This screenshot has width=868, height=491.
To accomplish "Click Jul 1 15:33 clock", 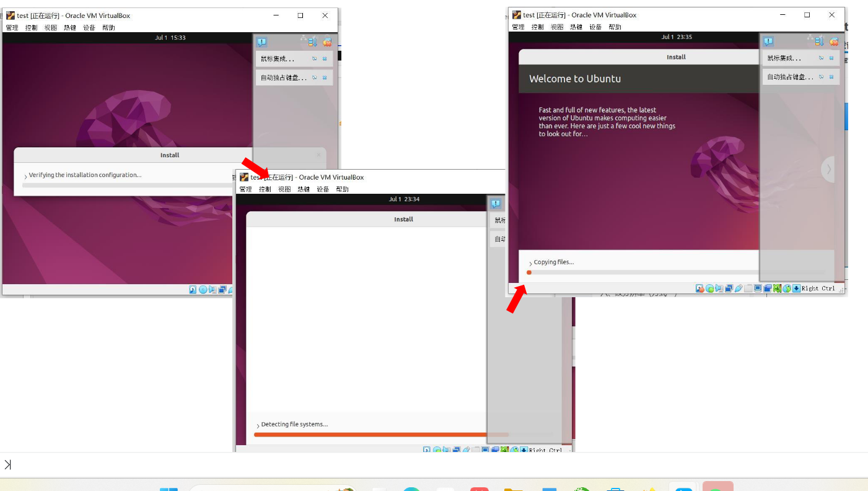I will [170, 38].
